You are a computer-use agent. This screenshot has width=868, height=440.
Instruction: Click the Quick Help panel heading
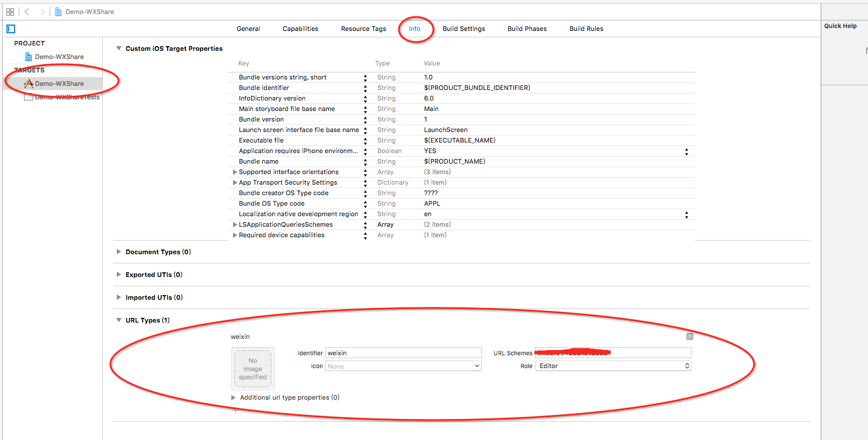pyautogui.click(x=840, y=26)
